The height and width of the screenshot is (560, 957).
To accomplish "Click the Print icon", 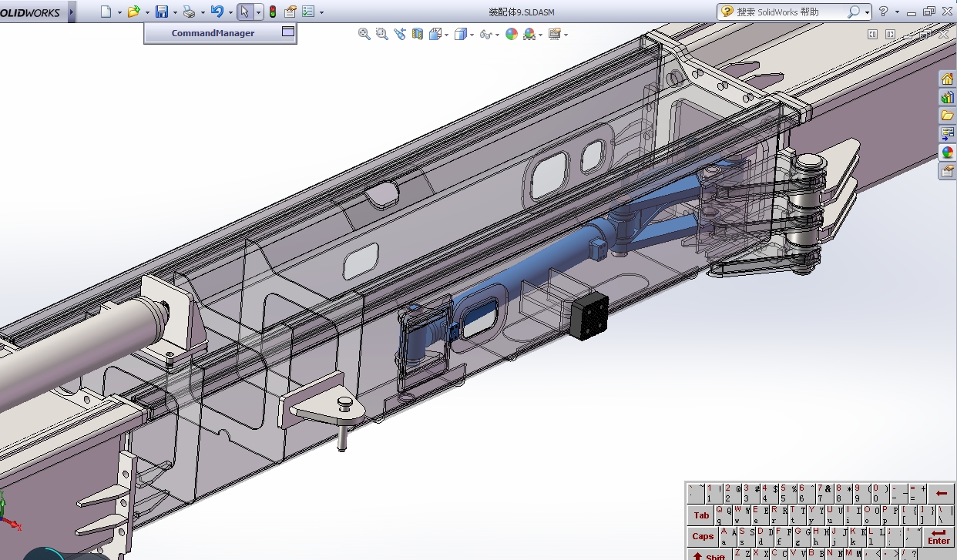I will click(189, 12).
